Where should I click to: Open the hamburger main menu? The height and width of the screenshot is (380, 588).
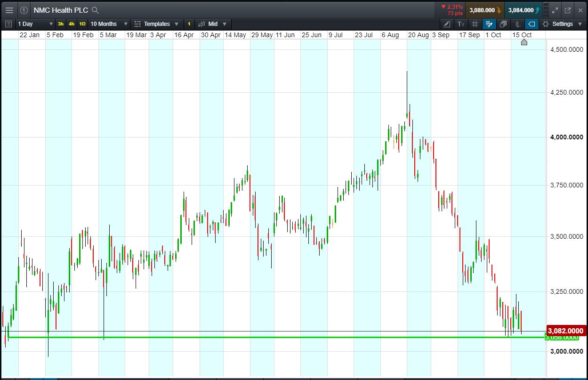[9, 10]
